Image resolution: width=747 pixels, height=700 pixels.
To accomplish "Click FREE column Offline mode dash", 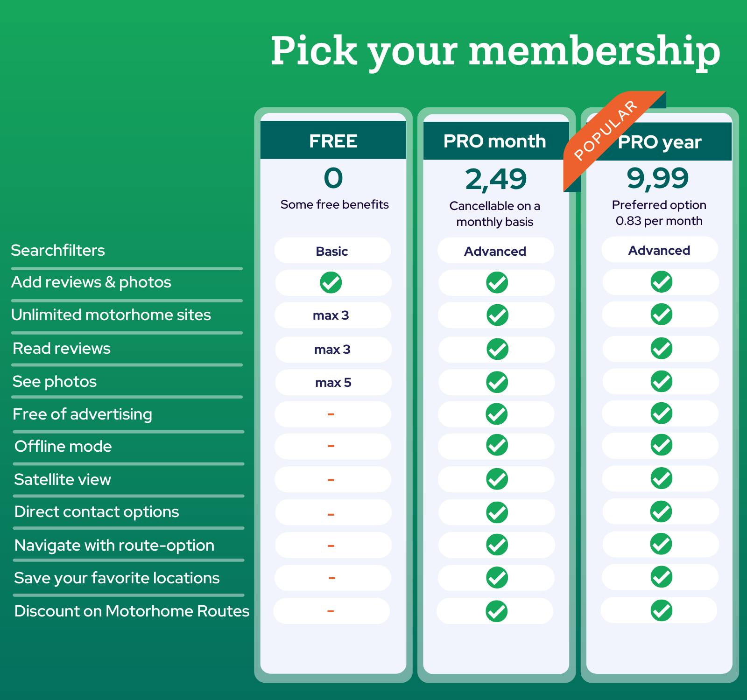I will point(331,447).
